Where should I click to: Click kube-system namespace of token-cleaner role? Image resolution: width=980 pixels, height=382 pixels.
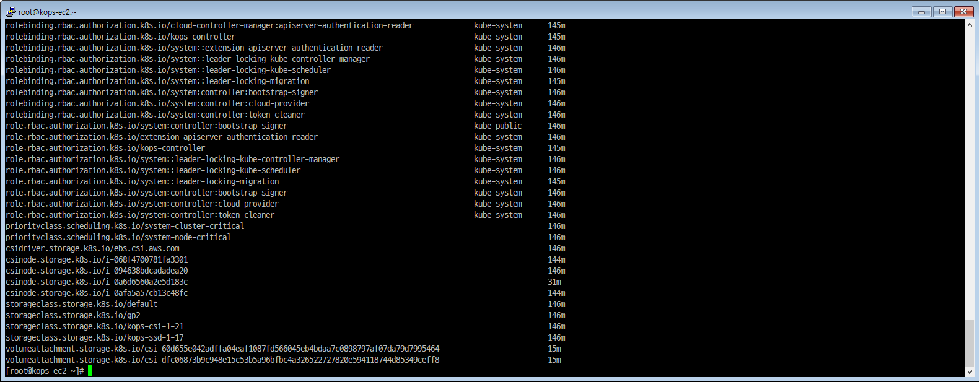point(498,215)
